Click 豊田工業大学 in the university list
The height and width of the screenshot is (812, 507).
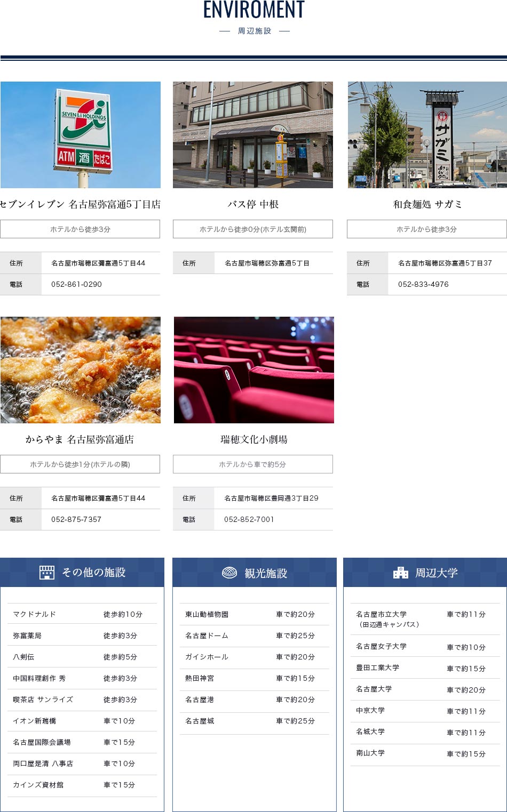378,668
